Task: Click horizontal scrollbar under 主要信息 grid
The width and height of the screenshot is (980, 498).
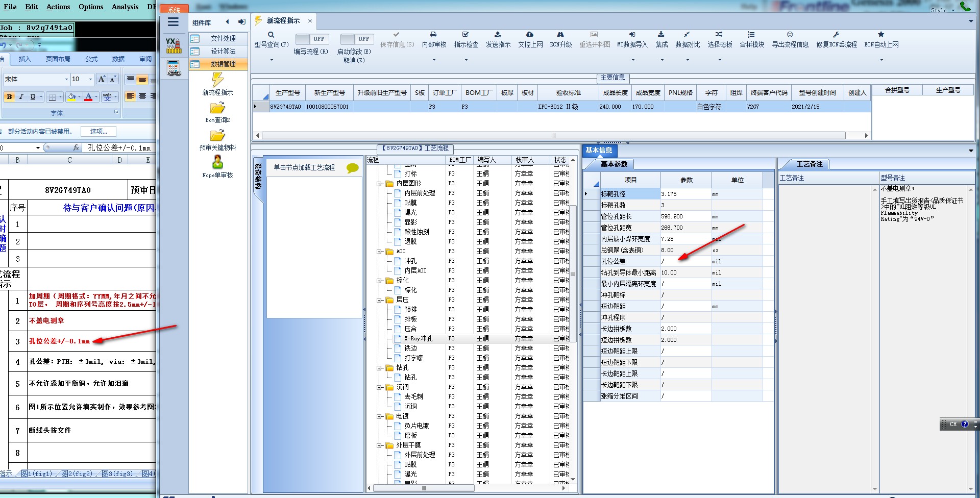Action: pos(554,136)
